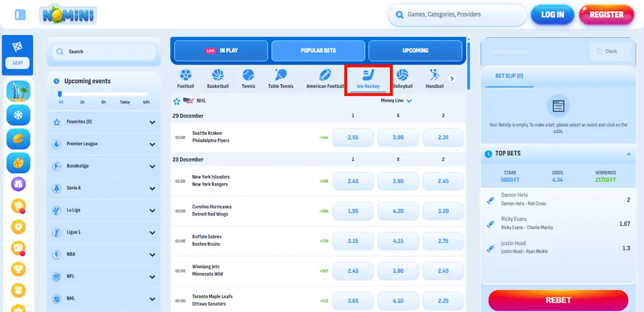This screenshot has height=312, width=644.
Task: Open the Winnipeg Jets vs Minnesota Wild match
Action: (207, 270)
